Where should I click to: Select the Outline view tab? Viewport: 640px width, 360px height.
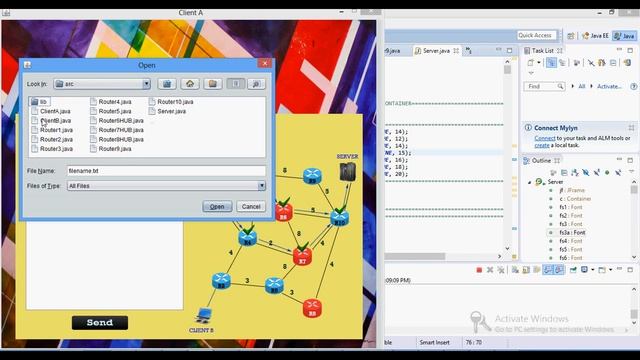[542, 160]
